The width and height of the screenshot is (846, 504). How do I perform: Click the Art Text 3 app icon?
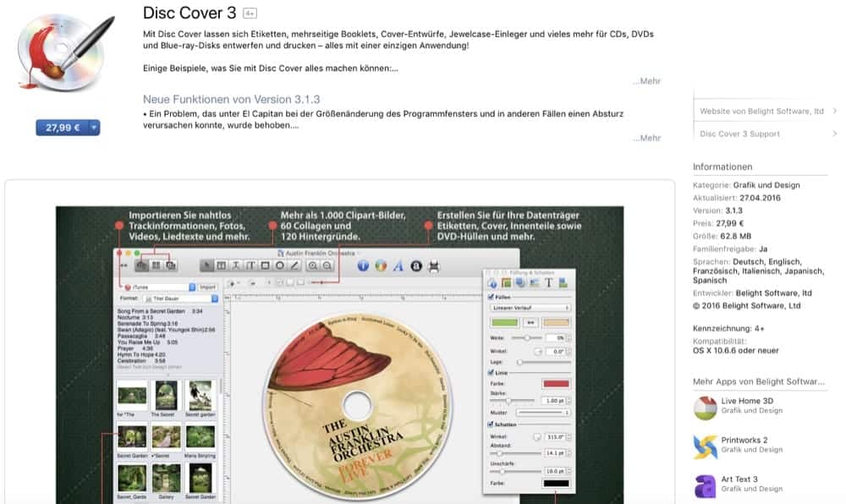(706, 485)
